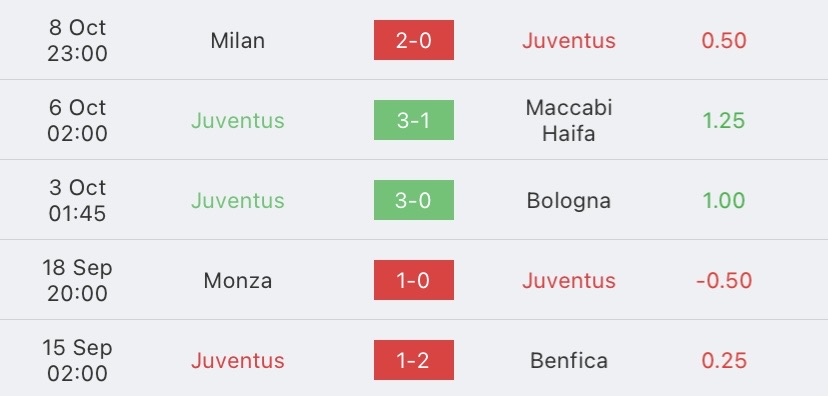Viewport: 828px width, 396px height.
Task: Click the 1.25 handicap value
Action: pyautogui.click(x=724, y=120)
